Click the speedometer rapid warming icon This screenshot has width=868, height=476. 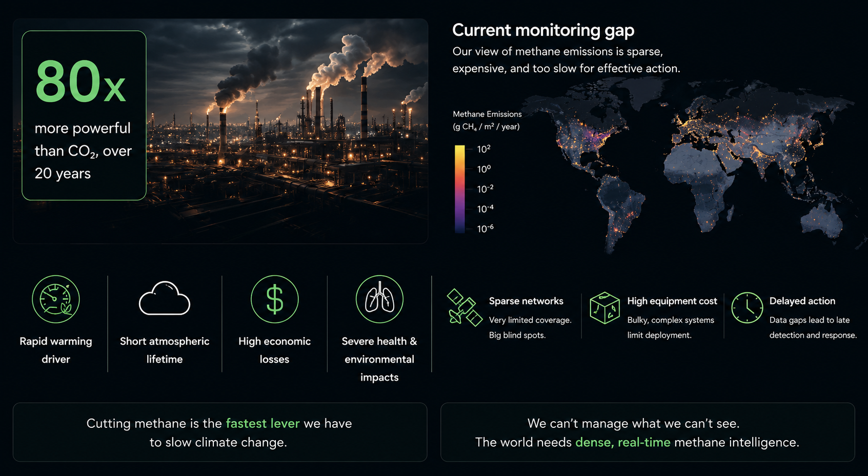click(56, 299)
